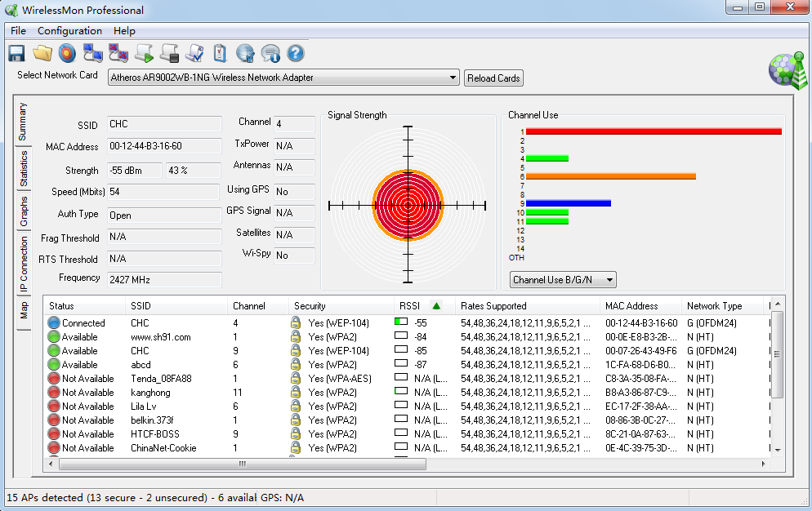The image size is (812, 511).
Task: Sort list by the SSID column header
Action: (176, 306)
